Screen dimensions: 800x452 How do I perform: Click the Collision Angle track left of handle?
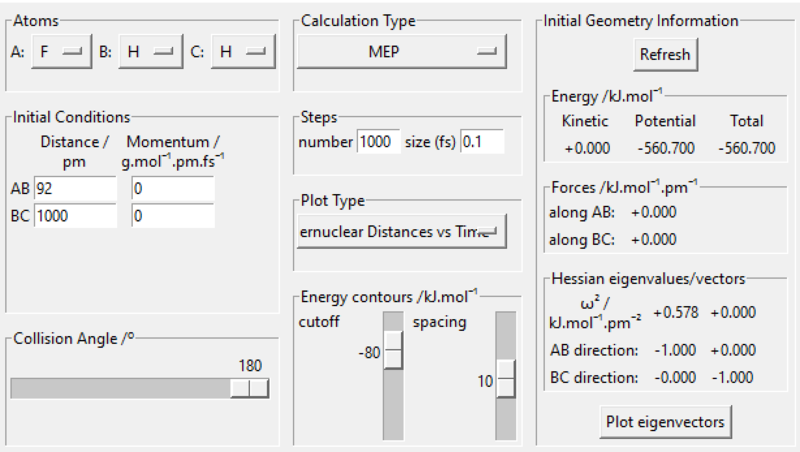(120, 388)
